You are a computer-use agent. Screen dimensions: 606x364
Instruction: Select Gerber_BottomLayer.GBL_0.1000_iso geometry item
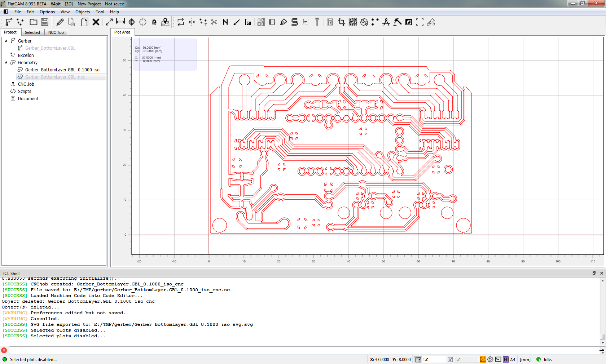(62, 70)
